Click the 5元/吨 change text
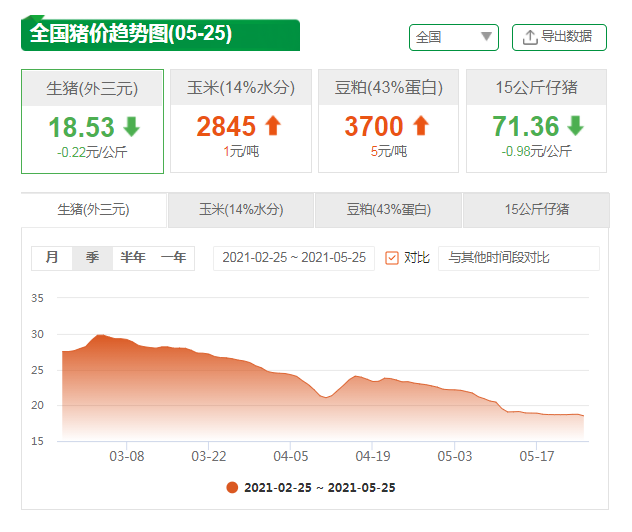Image resolution: width=632 pixels, height=532 pixels. [389, 152]
